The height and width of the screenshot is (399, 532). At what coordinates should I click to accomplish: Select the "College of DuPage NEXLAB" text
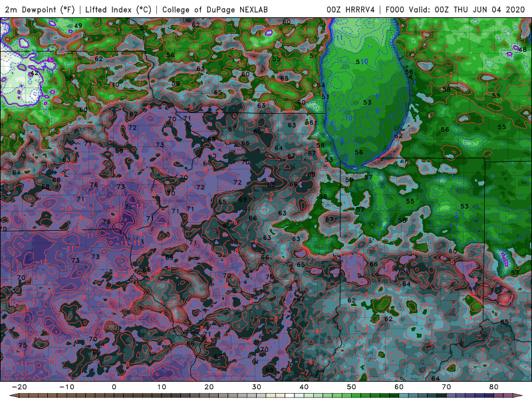[215, 9]
